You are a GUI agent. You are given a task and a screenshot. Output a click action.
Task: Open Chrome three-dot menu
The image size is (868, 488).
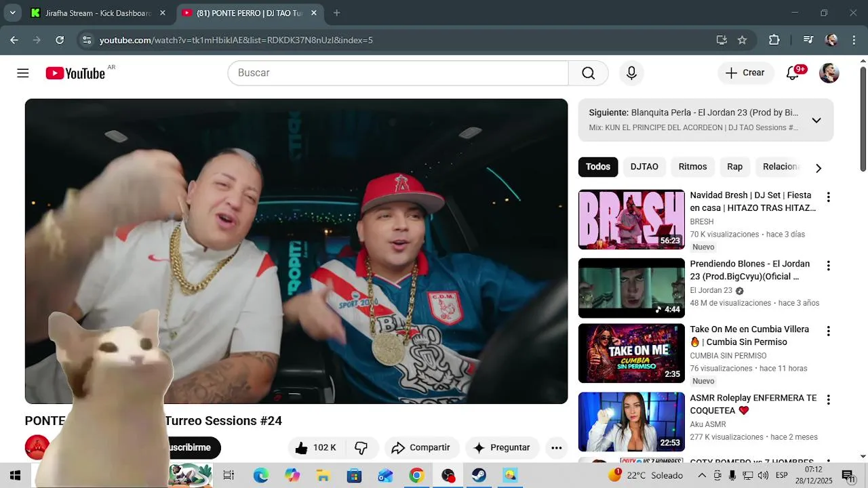coord(854,40)
